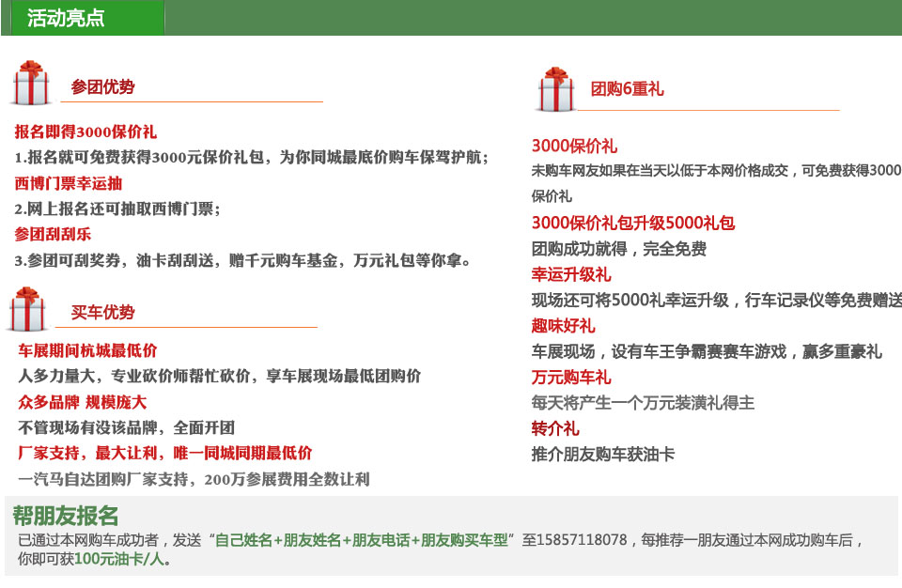Image resolution: width=902 pixels, height=588 pixels.
Task: Click the line starting 车展现场,设有车王争霸赛
Action: pyautogui.click(x=707, y=351)
